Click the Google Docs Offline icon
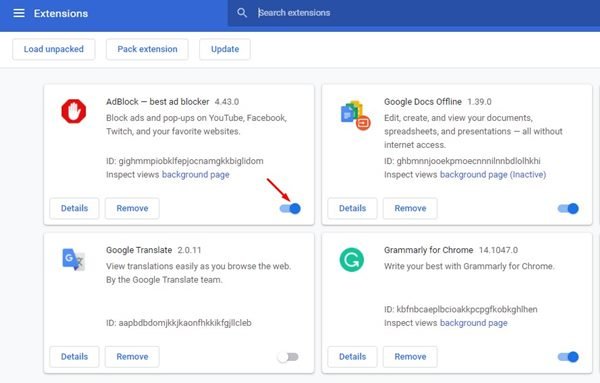 pos(355,115)
